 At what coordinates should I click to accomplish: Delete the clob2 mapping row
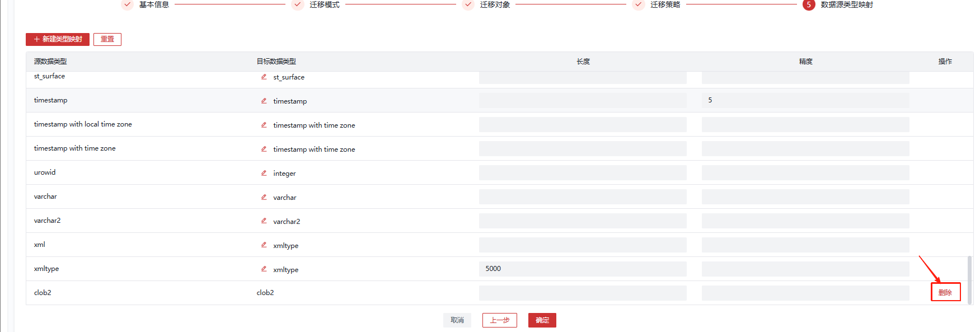tap(945, 292)
